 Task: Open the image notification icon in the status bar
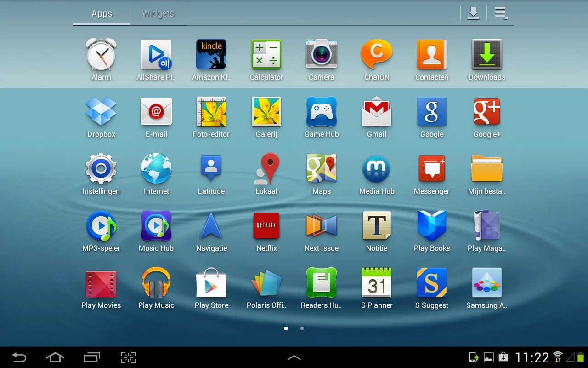coord(489,357)
